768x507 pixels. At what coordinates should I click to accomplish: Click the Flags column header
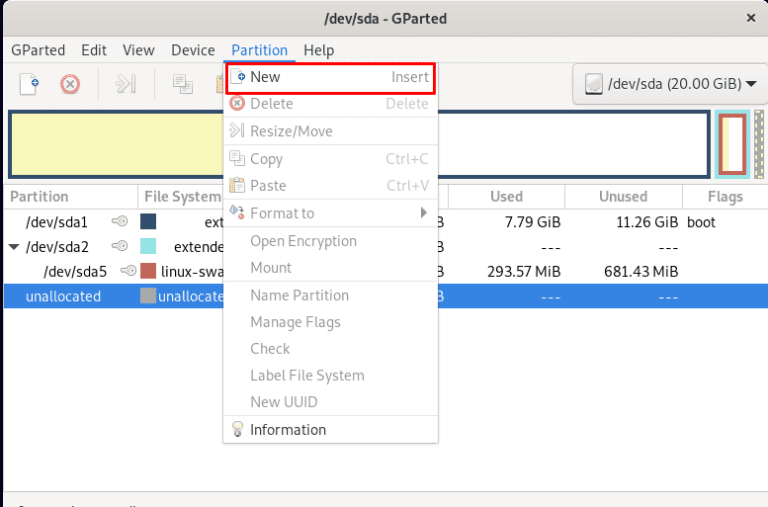[x=724, y=197]
